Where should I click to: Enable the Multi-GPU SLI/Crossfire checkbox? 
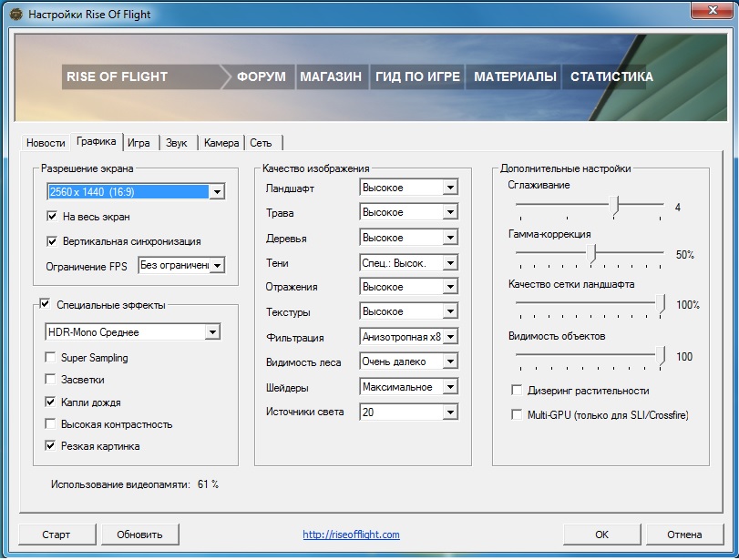pos(517,414)
